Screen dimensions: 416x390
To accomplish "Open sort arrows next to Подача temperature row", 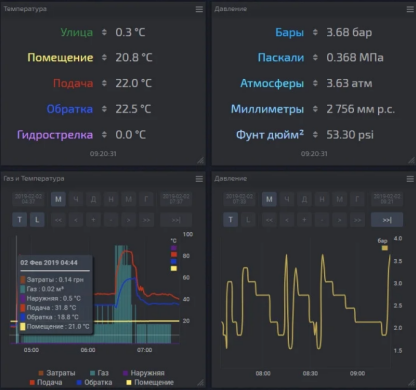I will 104,83.
